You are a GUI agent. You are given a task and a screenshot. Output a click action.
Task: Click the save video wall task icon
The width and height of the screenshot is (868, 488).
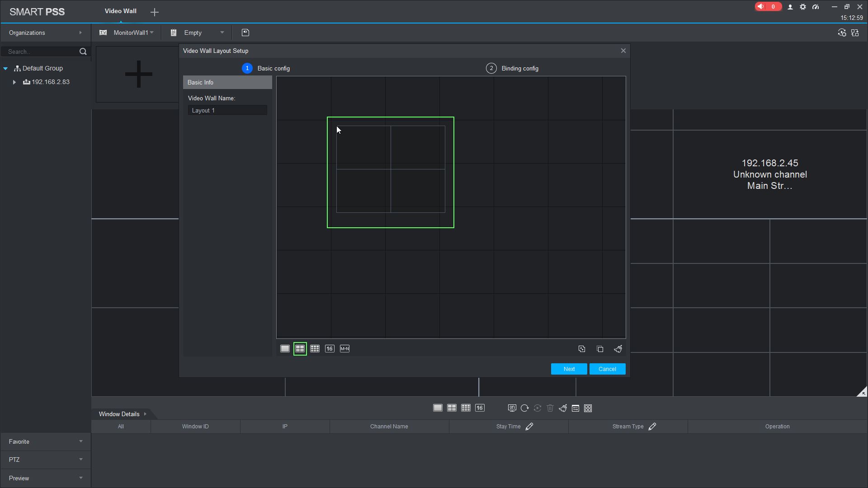click(x=245, y=33)
